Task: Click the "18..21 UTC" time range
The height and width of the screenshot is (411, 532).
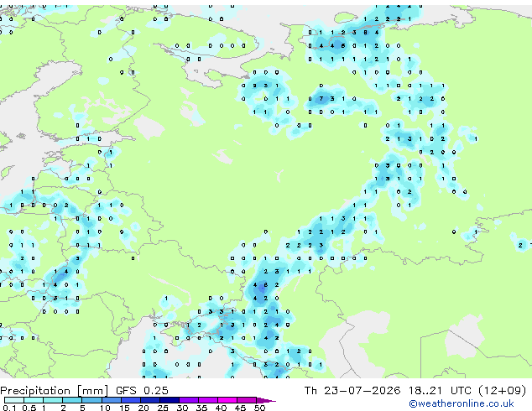Action: [x=440, y=390]
